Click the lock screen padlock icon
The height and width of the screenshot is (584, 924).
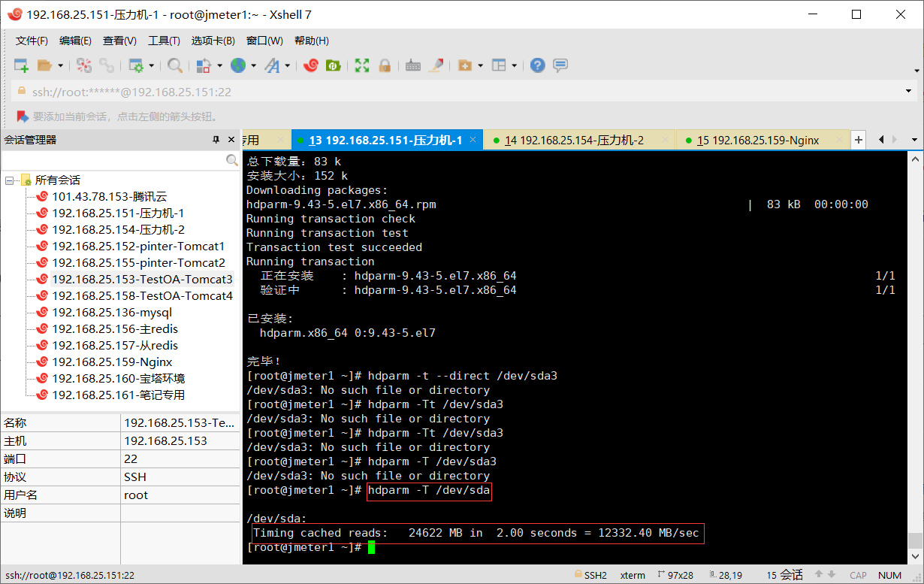385,65
